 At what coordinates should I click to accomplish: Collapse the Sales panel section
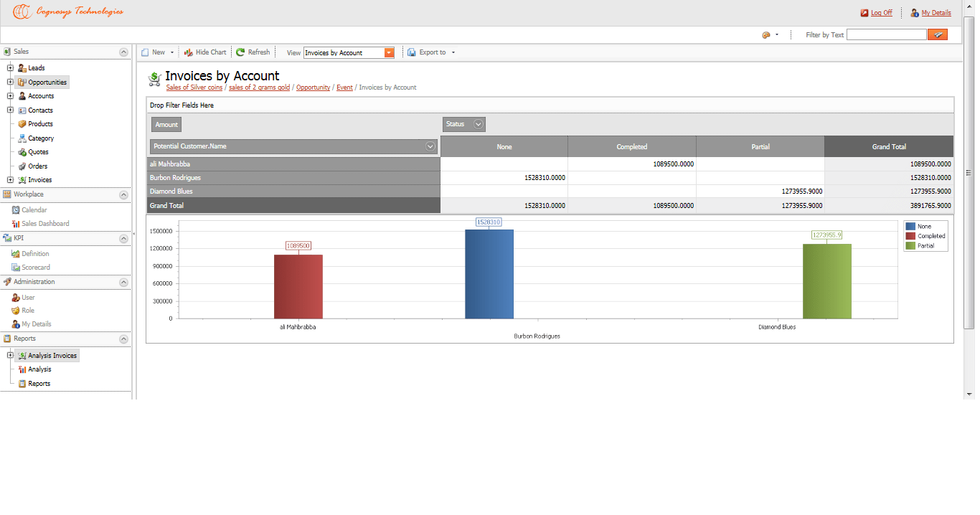tap(123, 52)
